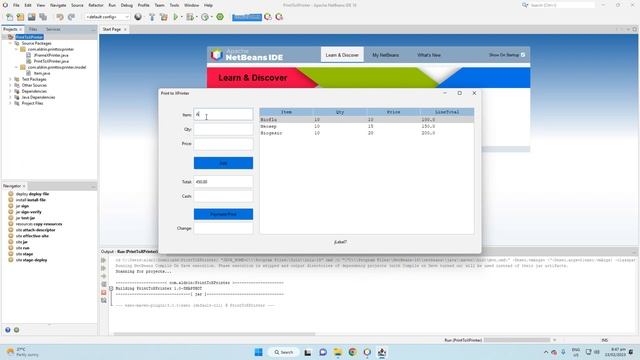
Task: Click the New Project toolbar icon
Action: coord(20,17)
